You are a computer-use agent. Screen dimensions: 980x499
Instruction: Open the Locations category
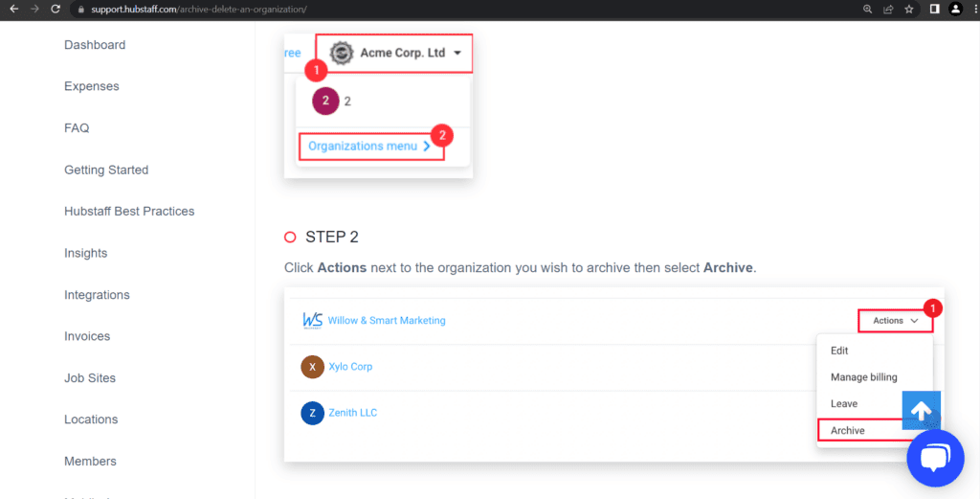pyautogui.click(x=91, y=420)
